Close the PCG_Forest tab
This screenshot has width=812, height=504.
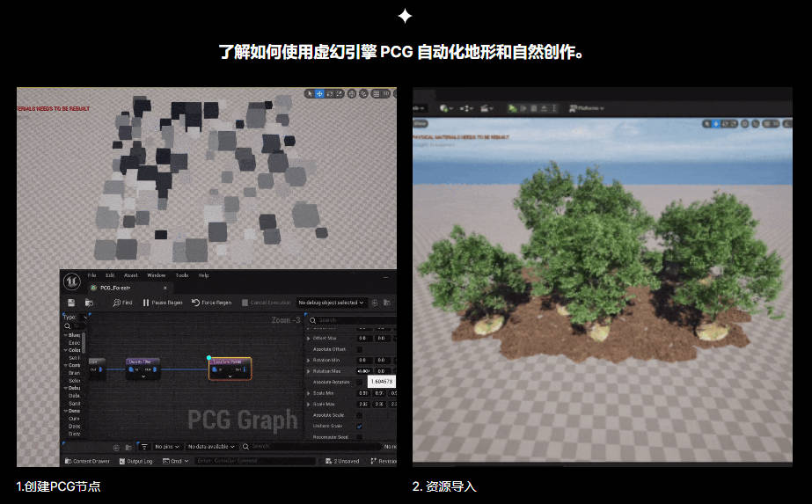(x=165, y=288)
